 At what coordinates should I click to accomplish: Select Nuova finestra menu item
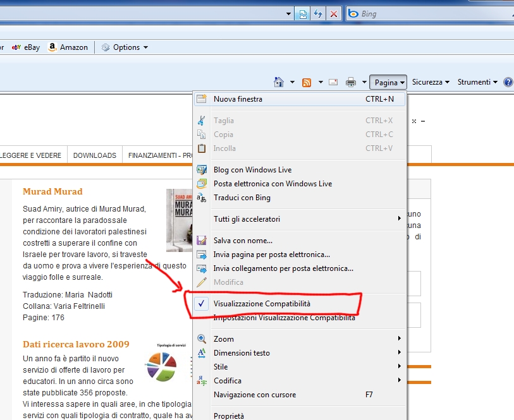point(300,99)
